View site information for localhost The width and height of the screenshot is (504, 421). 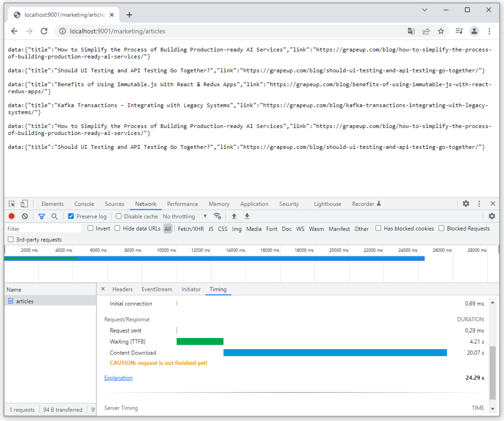click(x=63, y=31)
